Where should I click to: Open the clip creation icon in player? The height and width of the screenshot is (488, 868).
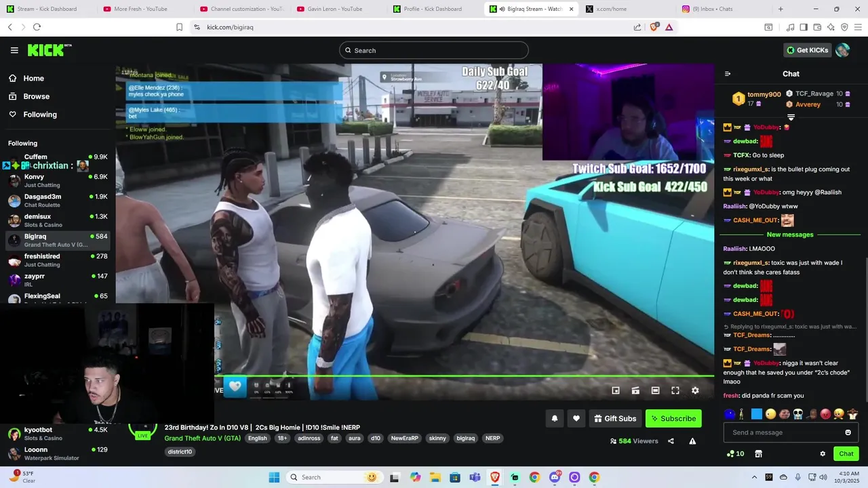coord(635,390)
